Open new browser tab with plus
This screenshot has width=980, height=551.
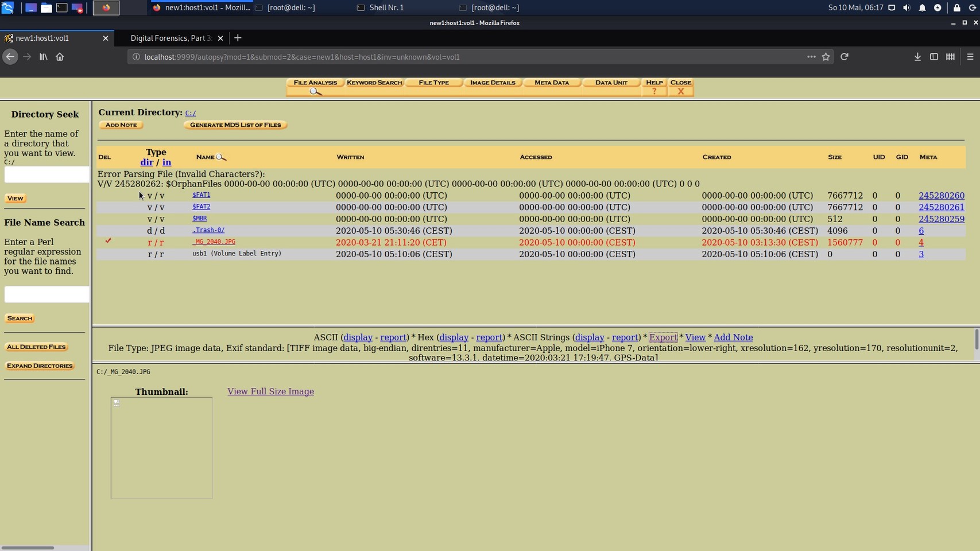[238, 38]
